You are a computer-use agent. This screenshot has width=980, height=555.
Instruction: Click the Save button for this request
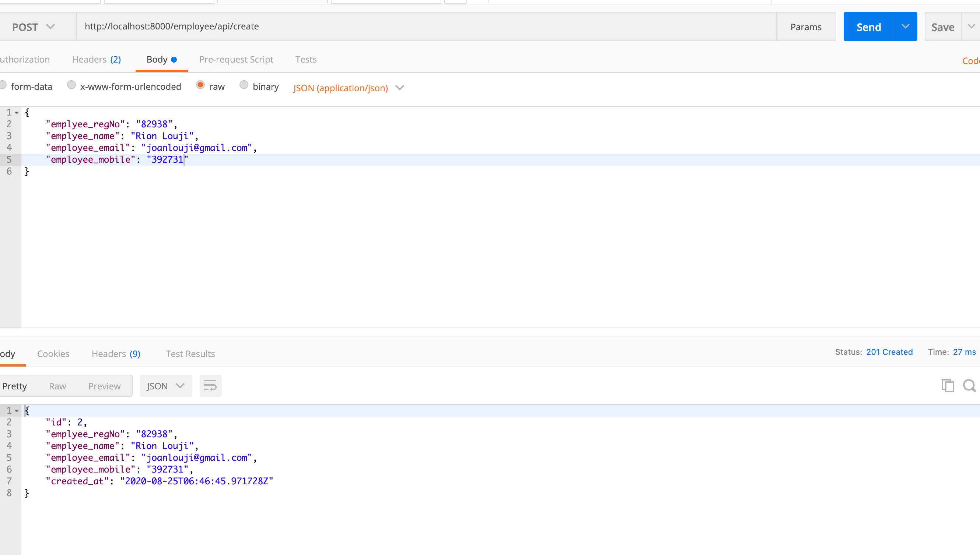(x=943, y=26)
